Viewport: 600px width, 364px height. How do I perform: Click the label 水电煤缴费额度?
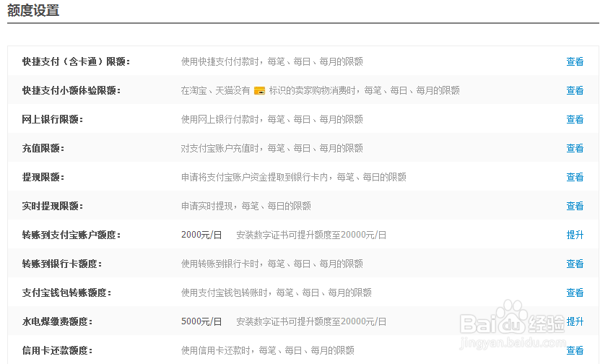[x=57, y=322]
